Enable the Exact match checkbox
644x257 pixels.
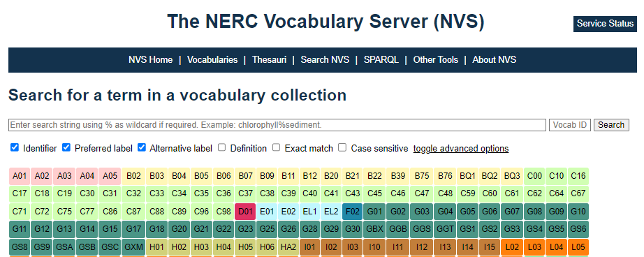tap(277, 147)
